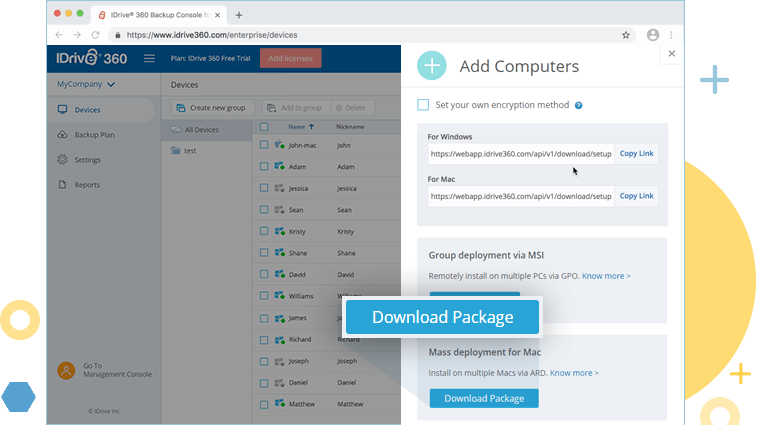Click the browser address bar URL
The width and height of the screenshot is (760, 425).
tap(212, 35)
